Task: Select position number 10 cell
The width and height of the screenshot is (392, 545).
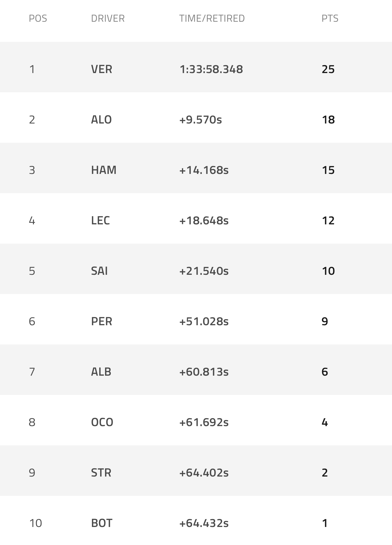Action: 35,523
